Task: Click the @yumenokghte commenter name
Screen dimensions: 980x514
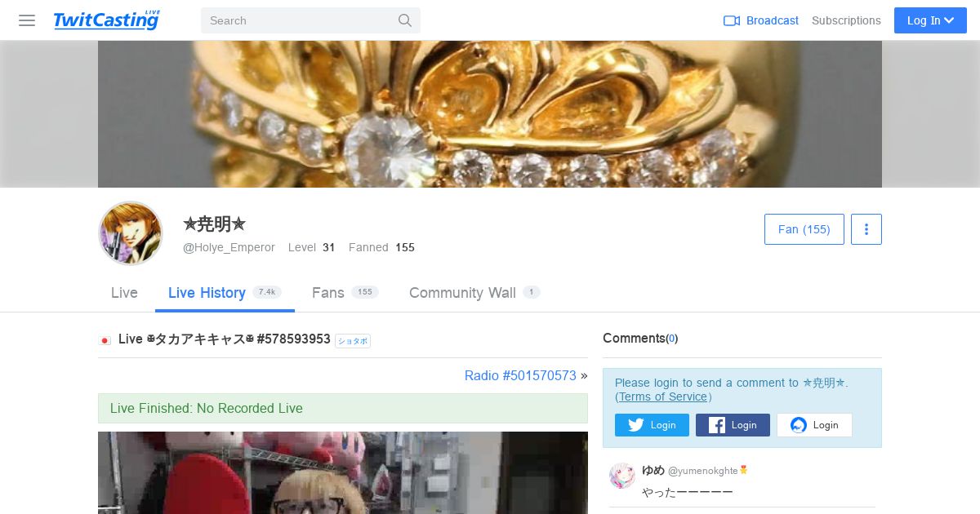Action: point(702,471)
